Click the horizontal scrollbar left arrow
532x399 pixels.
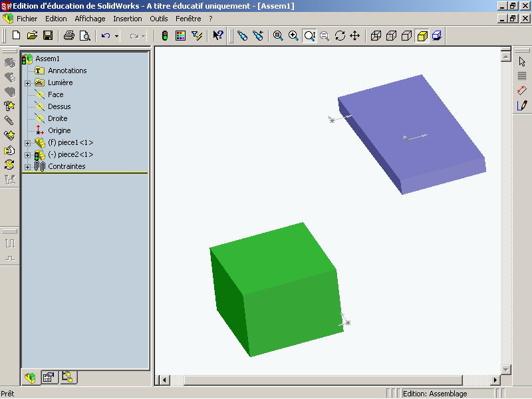click(x=165, y=380)
